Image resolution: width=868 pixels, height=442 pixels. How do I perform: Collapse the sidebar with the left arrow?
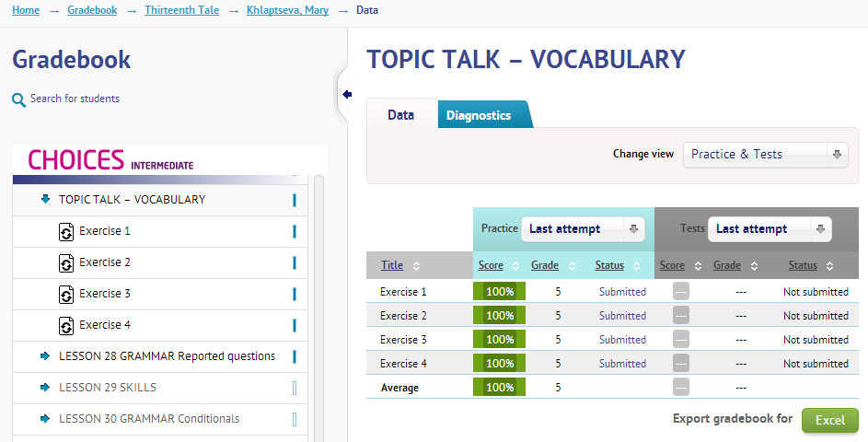[347, 94]
